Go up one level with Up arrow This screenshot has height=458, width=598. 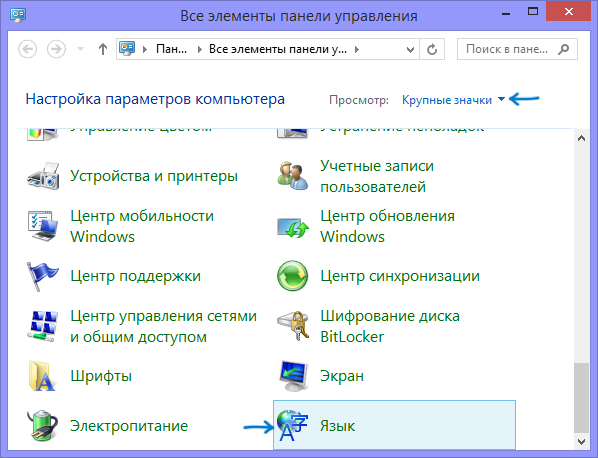[x=103, y=49]
